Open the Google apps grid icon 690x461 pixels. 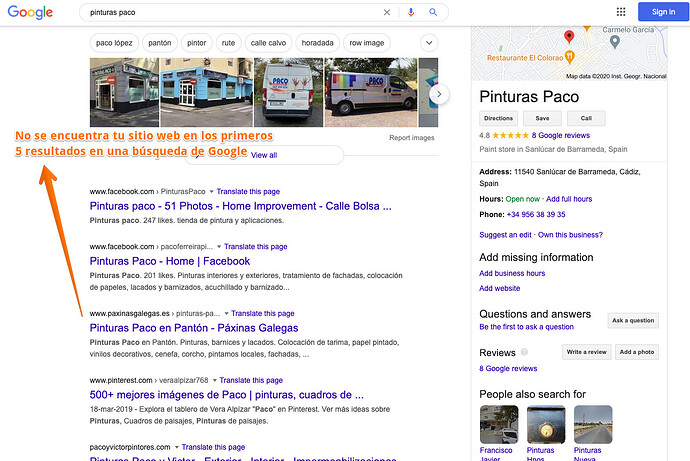(620, 12)
